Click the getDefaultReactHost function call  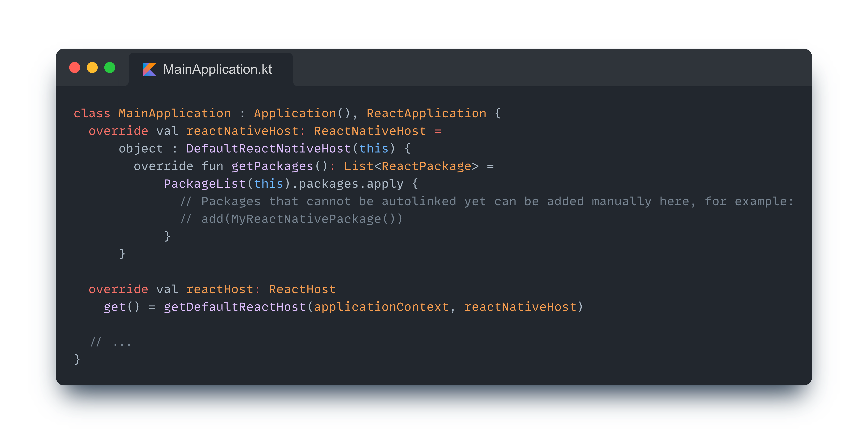[x=235, y=307]
